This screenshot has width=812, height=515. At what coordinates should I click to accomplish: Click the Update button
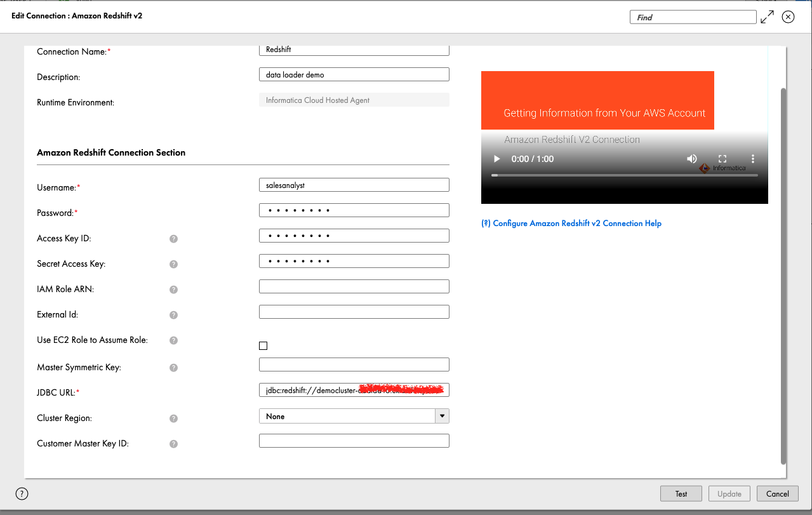[729, 493]
